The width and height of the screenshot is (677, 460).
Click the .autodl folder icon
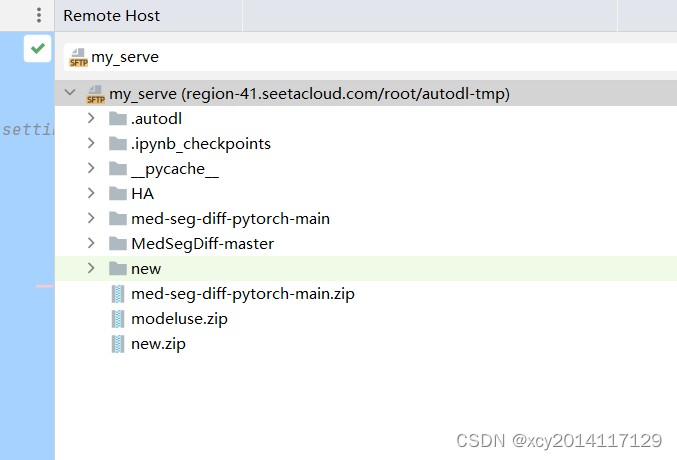click(x=117, y=118)
